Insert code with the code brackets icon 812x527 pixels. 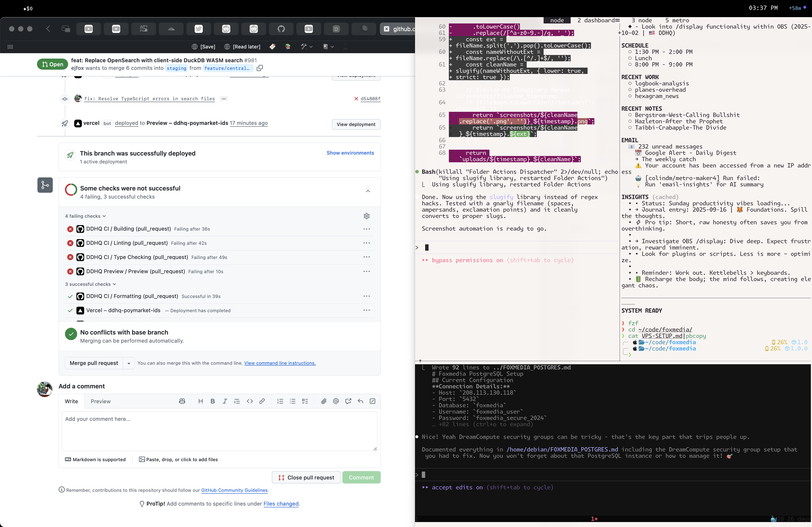coord(249,401)
